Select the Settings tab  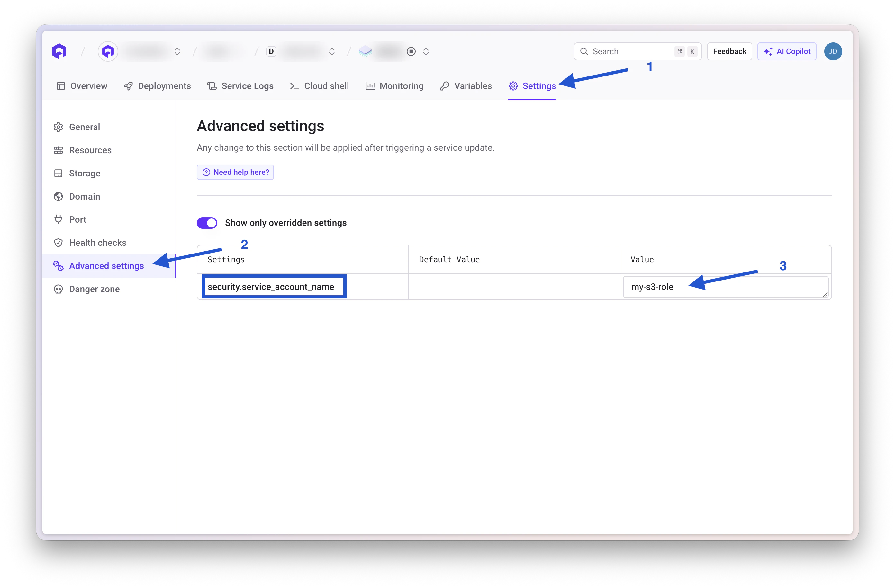coord(532,86)
